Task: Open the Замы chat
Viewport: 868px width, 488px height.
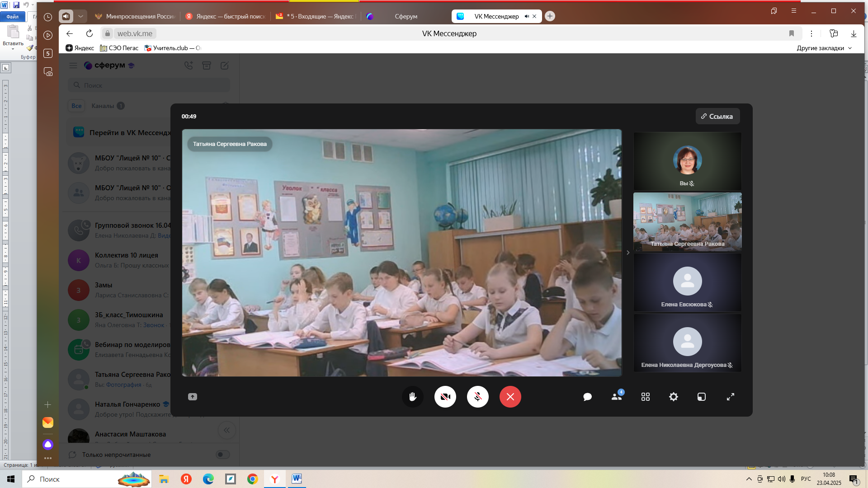Action: pyautogui.click(x=118, y=290)
